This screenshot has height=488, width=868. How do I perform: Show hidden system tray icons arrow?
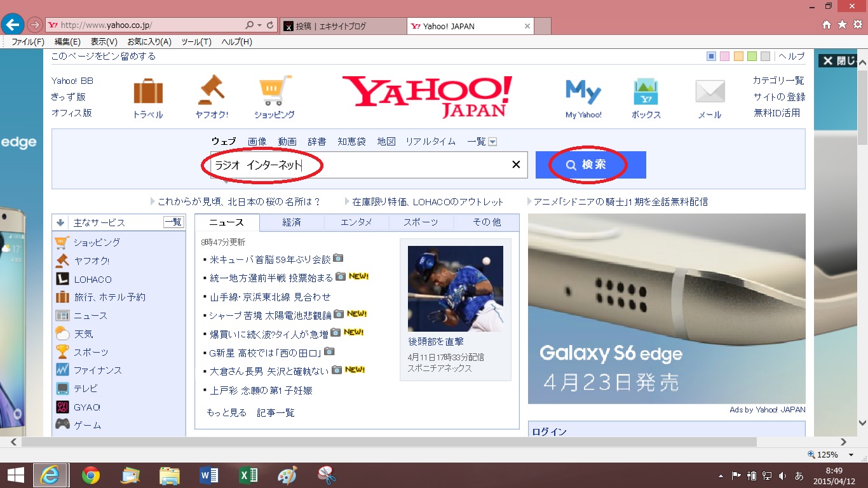721,475
